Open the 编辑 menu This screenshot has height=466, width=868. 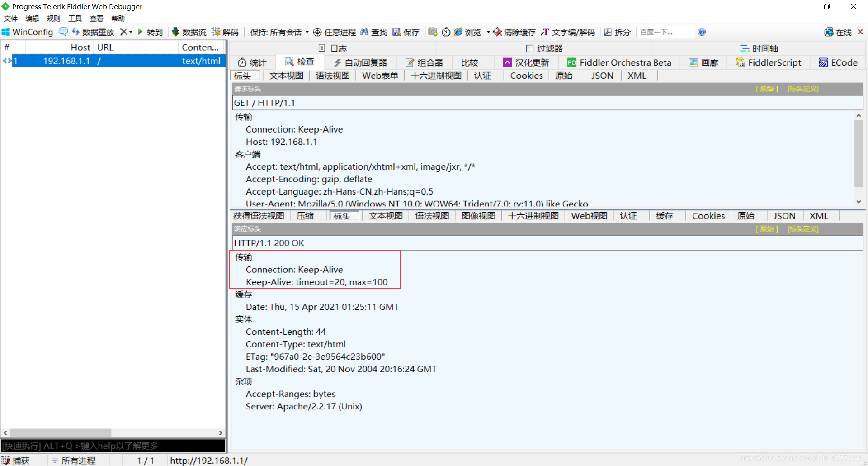click(32, 19)
